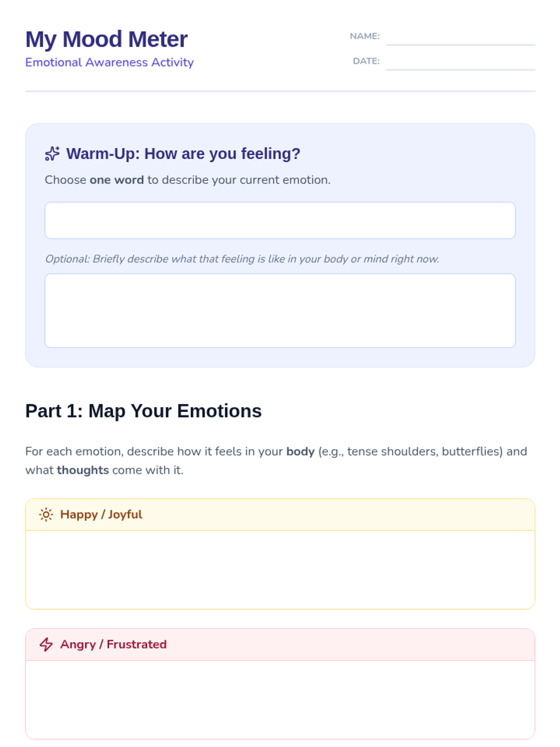Click the My Mood Meter title
This screenshot has width=560, height=747.
click(106, 39)
